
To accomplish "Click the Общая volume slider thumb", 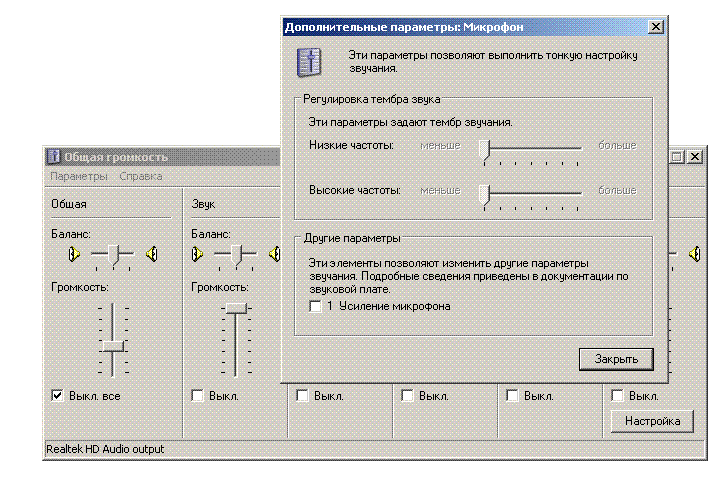I will point(112,345).
